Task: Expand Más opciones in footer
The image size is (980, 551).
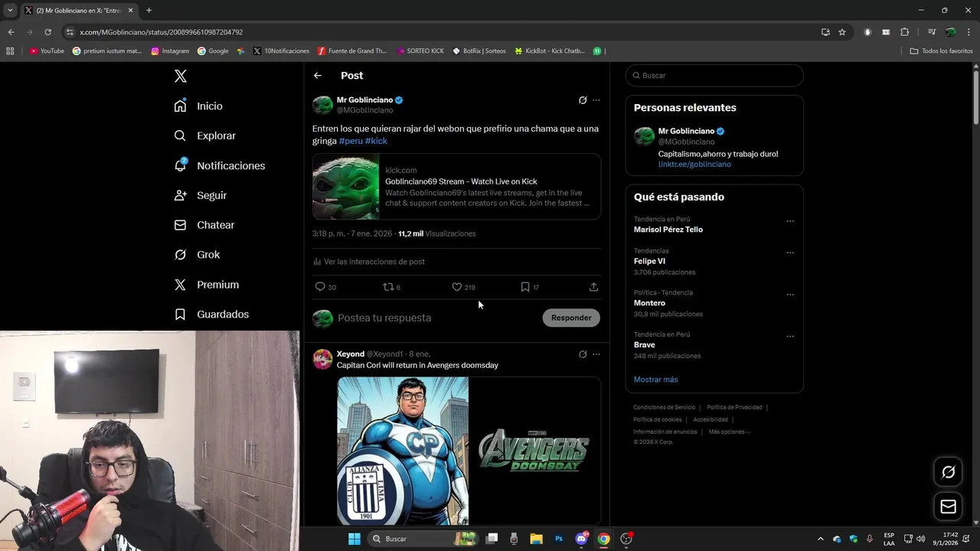Action: point(730,432)
